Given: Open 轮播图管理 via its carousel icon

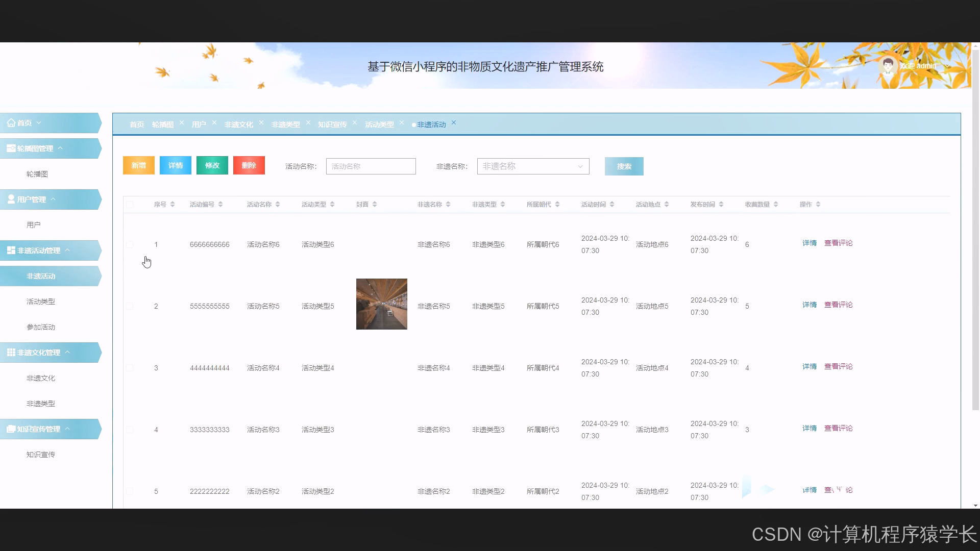Looking at the screenshot, I should 10,148.
